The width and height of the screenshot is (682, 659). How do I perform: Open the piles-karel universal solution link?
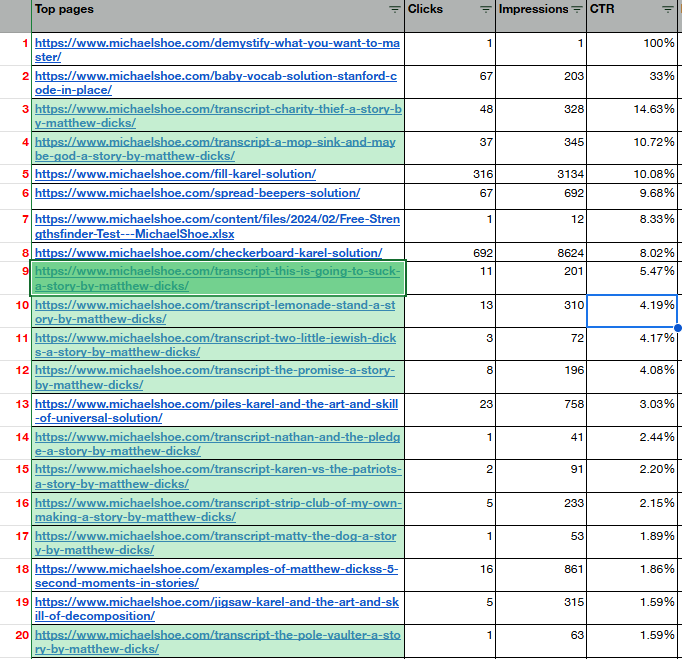(216, 411)
